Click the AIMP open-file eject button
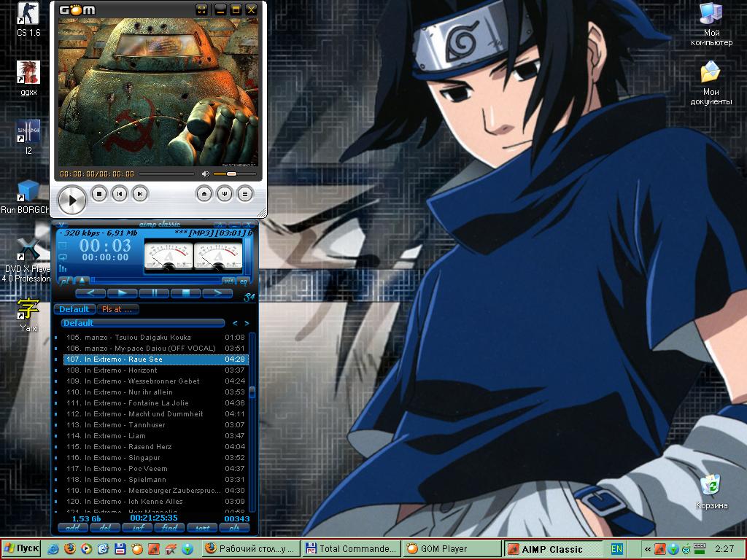The height and width of the screenshot is (560, 747). coord(82,281)
